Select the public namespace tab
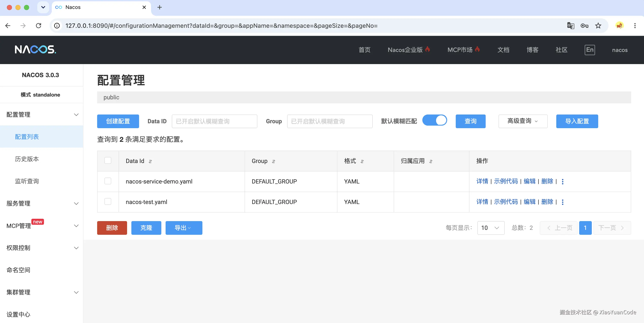Image resolution: width=644 pixels, height=323 pixels. pyautogui.click(x=111, y=97)
